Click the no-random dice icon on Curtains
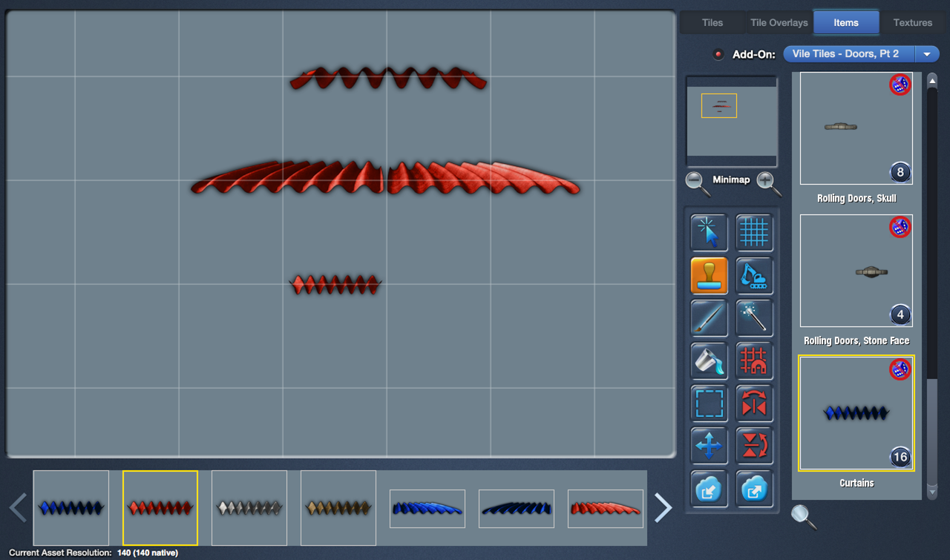Viewport: 950px width, 560px height. pos(900,369)
